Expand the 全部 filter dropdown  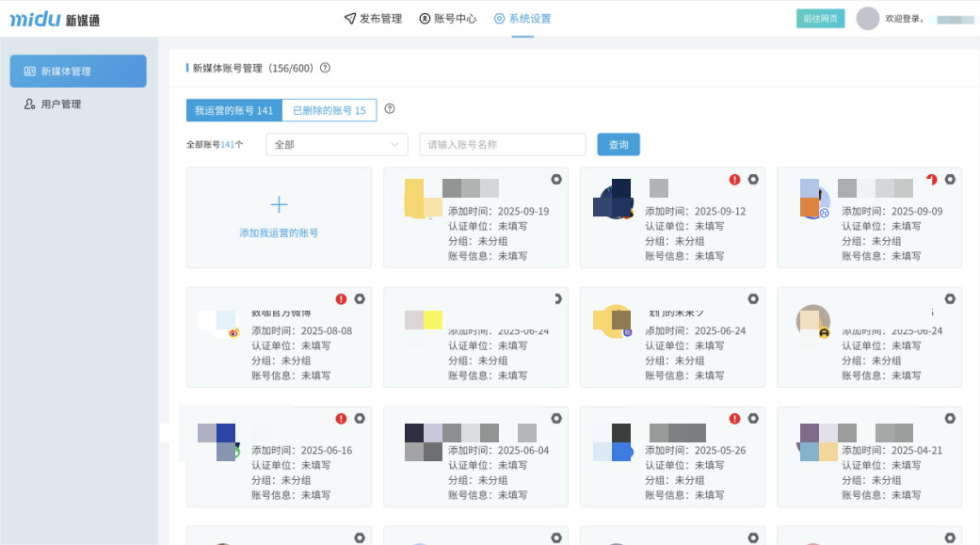pos(336,144)
